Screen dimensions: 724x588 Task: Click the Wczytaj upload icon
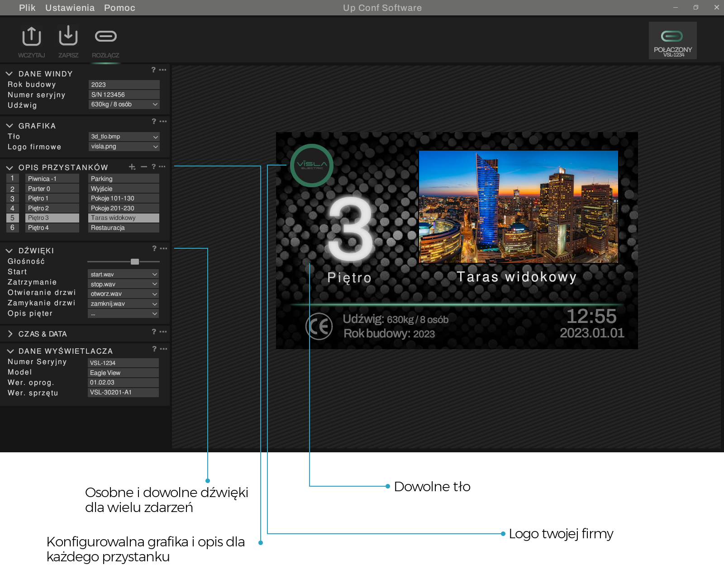[x=32, y=37]
